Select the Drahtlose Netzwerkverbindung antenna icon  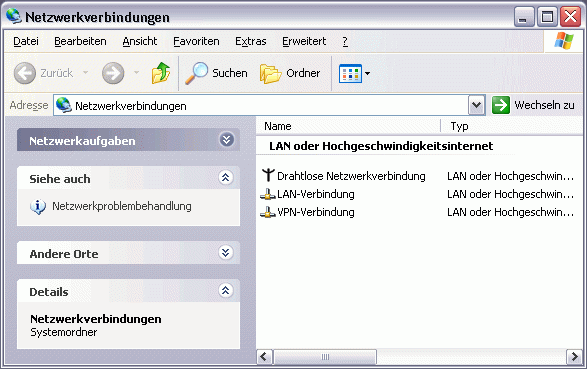click(x=268, y=176)
